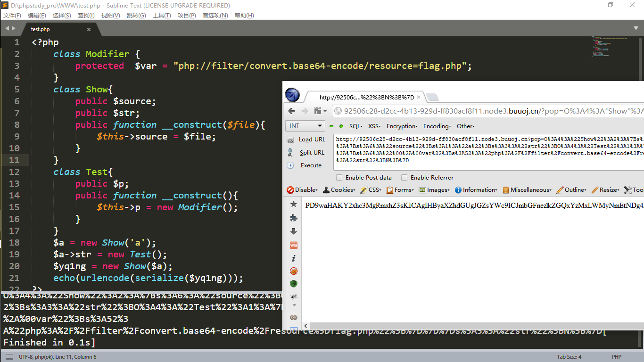Open the CSS developer toolbar menu
This screenshot has height=362, width=644.
point(371,190)
